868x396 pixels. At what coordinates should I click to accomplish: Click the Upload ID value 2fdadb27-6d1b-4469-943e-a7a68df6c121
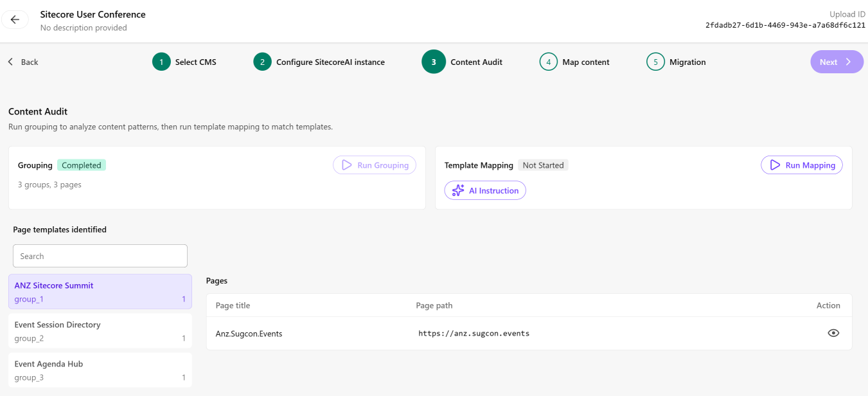[785, 25]
